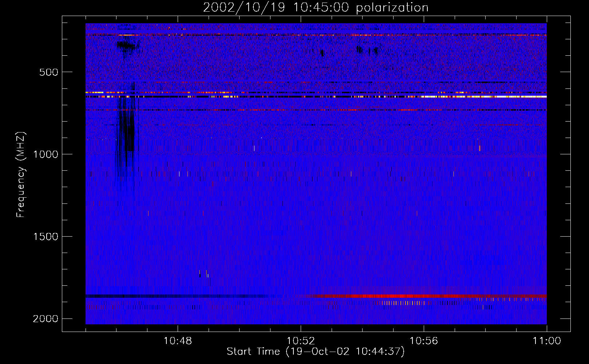This screenshot has height=364, width=589.
Task: Click the 1500 frequency tick label
Action: coord(46,237)
